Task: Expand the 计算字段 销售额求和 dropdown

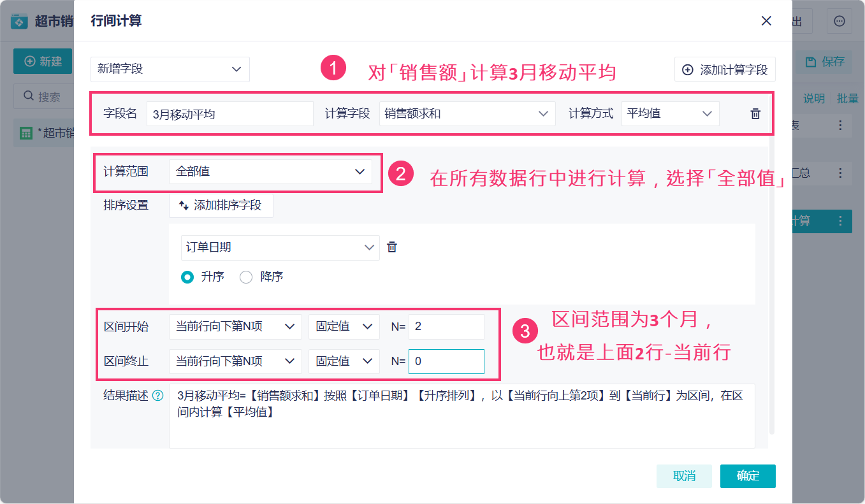Action: tap(465, 114)
